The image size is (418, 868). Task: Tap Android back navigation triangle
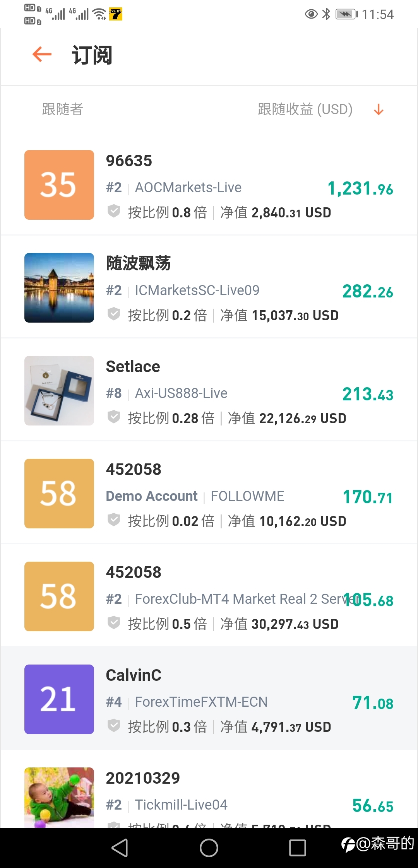120,848
